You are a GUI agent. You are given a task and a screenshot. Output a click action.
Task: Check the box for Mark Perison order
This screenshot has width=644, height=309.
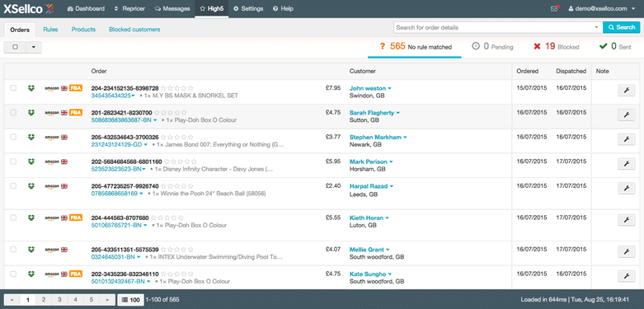coord(13,162)
